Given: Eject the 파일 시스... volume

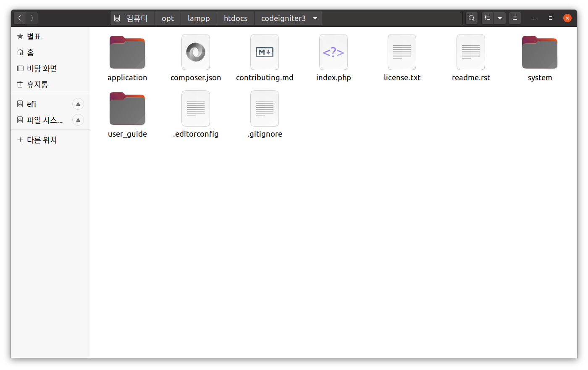Looking at the screenshot, I should [78, 120].
